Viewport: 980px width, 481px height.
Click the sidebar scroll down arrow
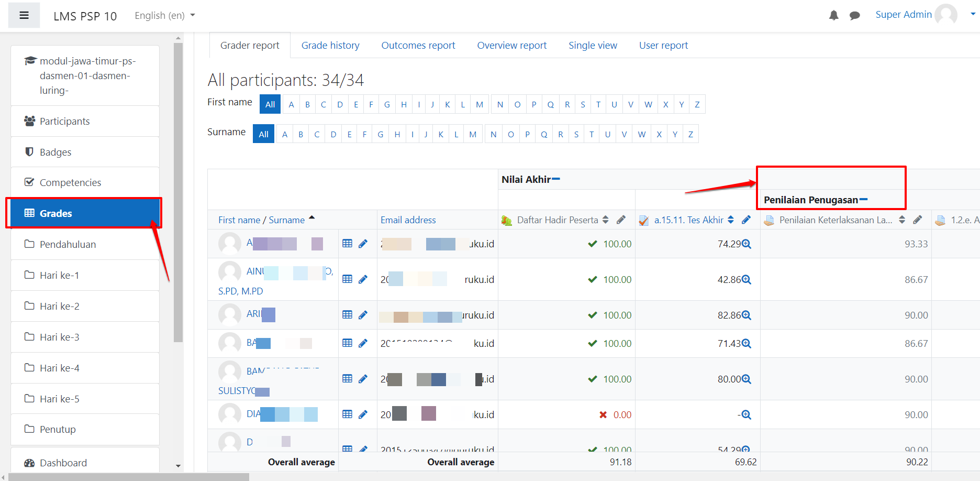coord(178,466)
